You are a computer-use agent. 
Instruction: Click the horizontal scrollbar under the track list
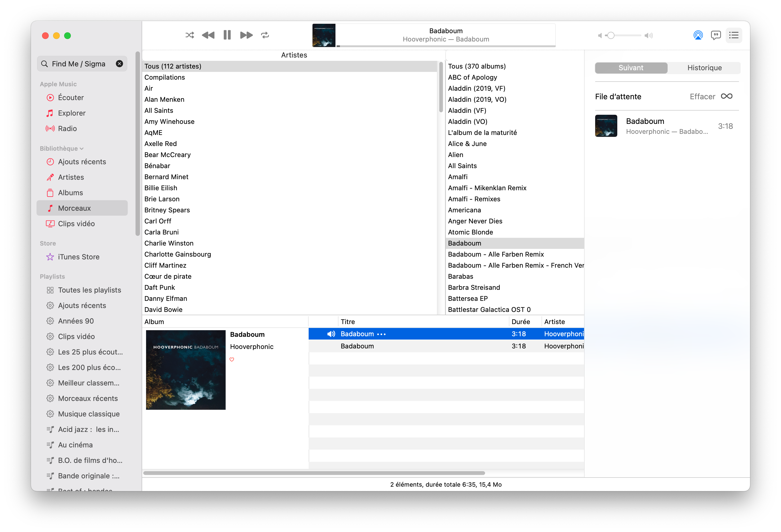(314, 473)
